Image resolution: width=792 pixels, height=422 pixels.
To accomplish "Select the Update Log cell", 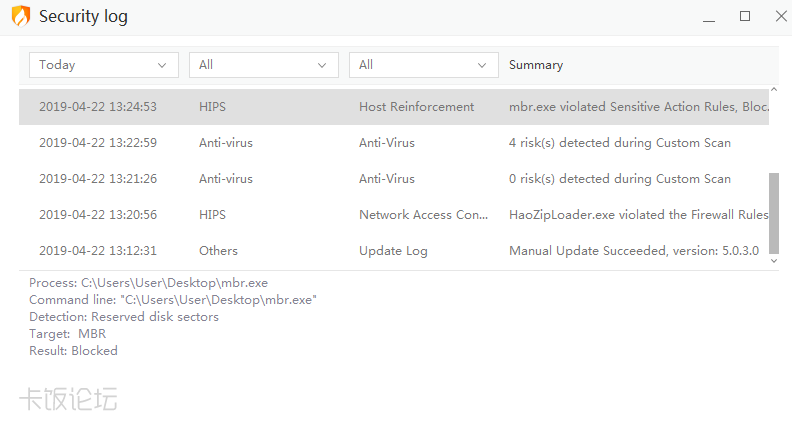I will [x=393, y=251].
